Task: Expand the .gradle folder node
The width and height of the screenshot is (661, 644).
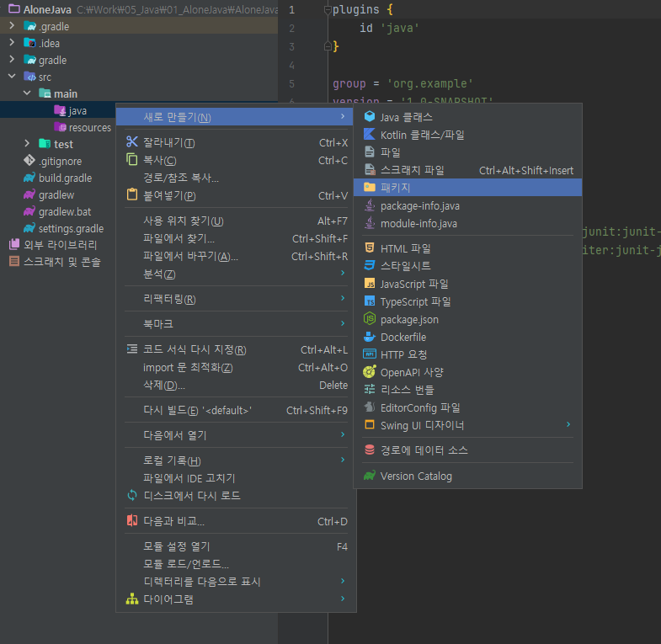Action: (12, 26)
